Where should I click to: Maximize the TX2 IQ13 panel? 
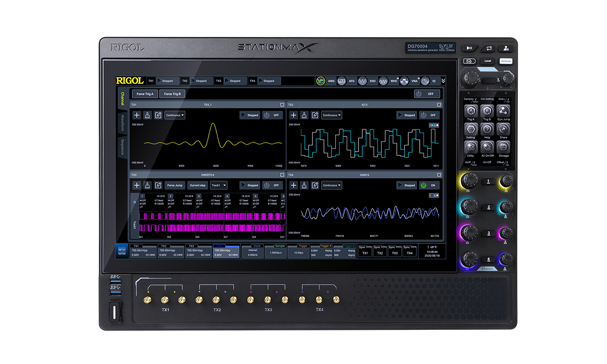click(x=439, y=105)
